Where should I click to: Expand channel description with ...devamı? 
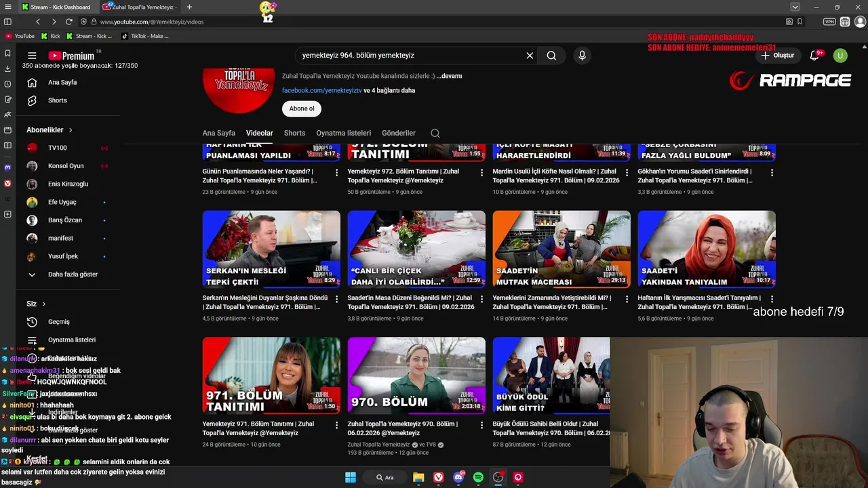point(449,76)
